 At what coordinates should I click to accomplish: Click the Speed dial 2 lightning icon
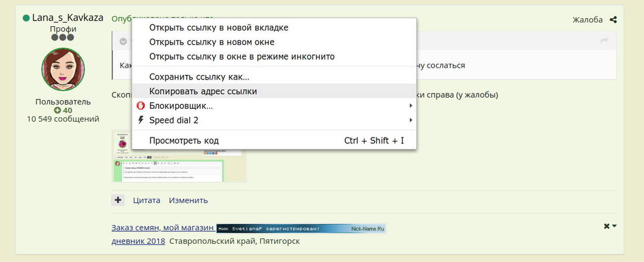click(141, 120)
